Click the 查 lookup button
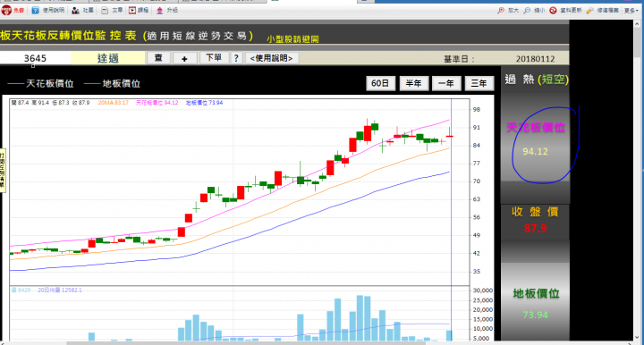 tap(158, 58)
